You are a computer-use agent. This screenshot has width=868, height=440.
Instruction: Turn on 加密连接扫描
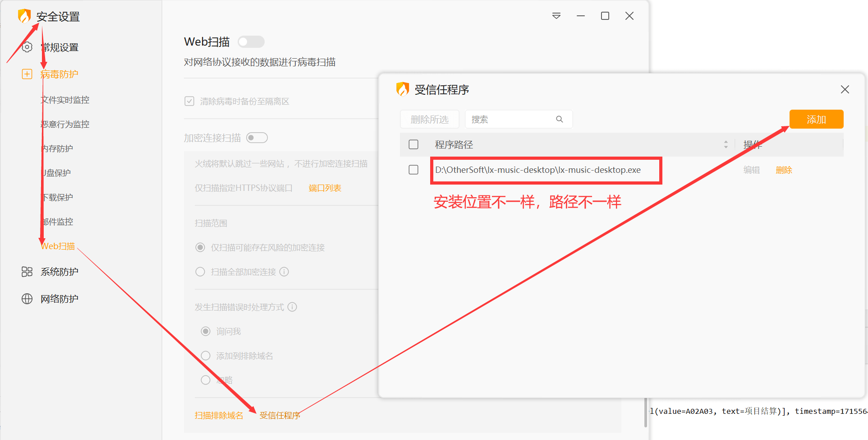point(257,137)
